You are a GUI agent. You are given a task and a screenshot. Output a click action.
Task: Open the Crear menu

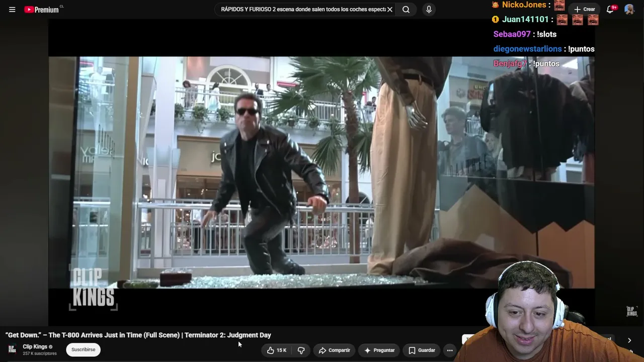point(585,10)
